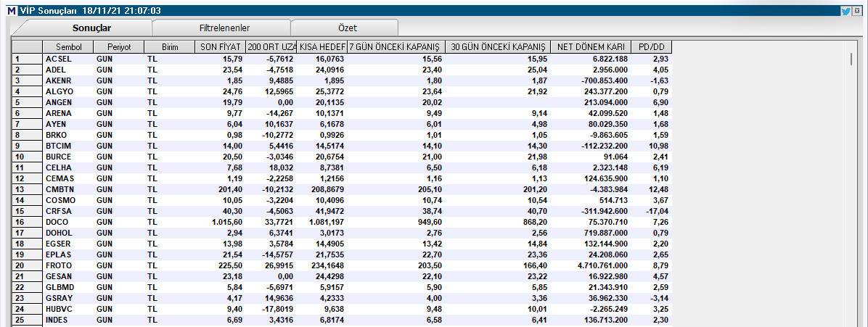Click GSRAY's PD/DD value -3,14
Image resolution: width=868 pixels, height=327 pixels.
tap(659, 298)
